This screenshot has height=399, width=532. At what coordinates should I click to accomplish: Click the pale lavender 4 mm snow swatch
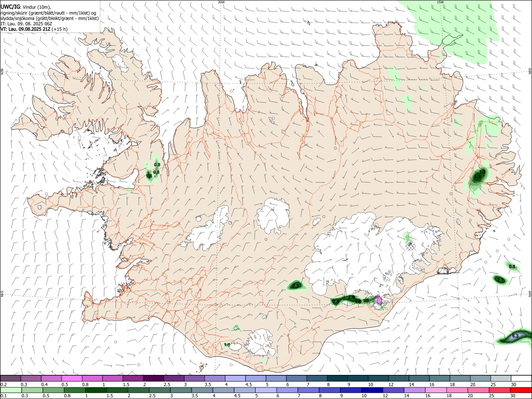point(235,378)
